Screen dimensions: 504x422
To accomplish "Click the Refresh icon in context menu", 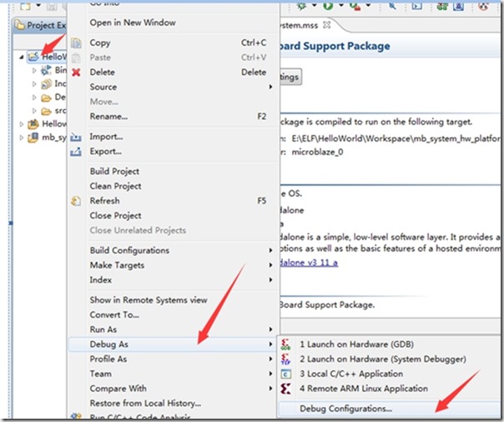I will tap(76, 201).
